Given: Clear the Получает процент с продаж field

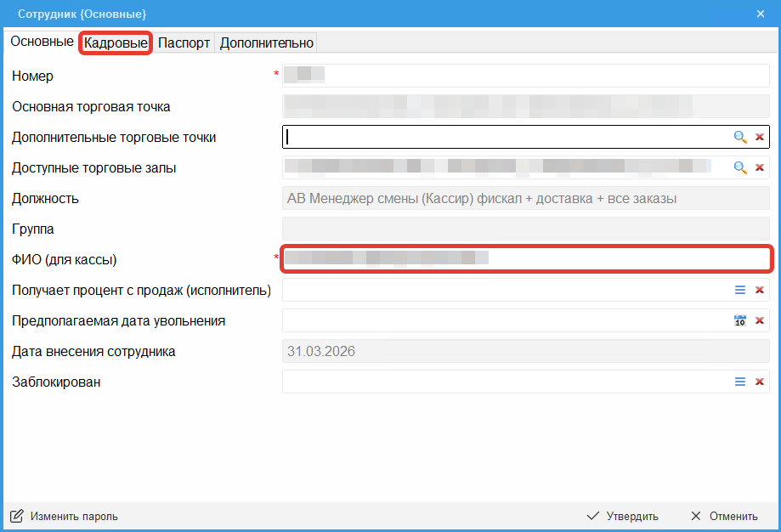Looking at the screenshot, I should [x=760, y=290].
